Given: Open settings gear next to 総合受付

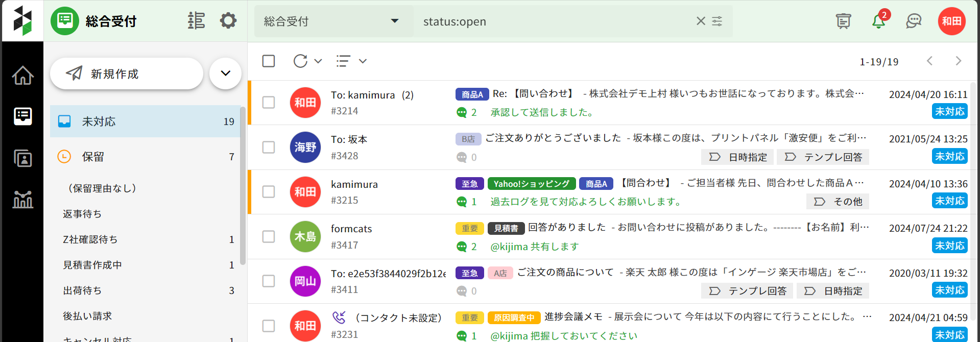Looking at the screenshot, I should click(228, 21).
